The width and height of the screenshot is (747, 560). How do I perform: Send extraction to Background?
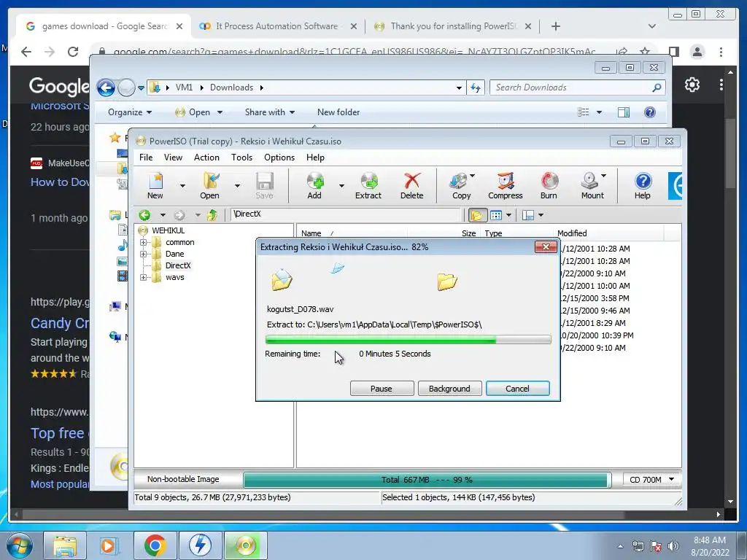(449, 389)
